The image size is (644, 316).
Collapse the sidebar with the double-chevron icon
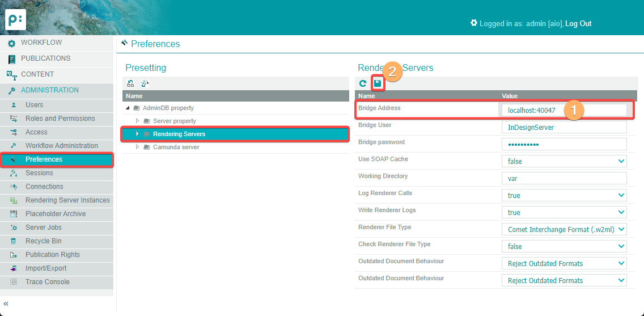tap(6, 304)
